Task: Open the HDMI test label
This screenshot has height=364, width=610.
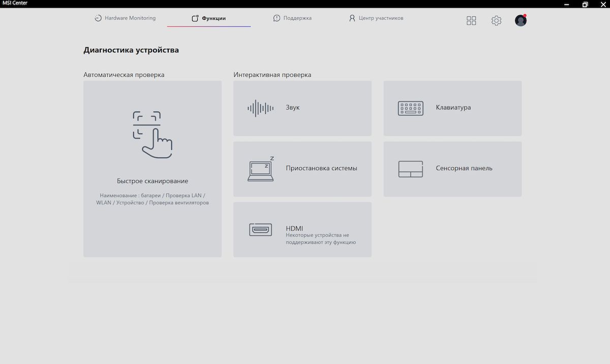Action: coord(294,228)
